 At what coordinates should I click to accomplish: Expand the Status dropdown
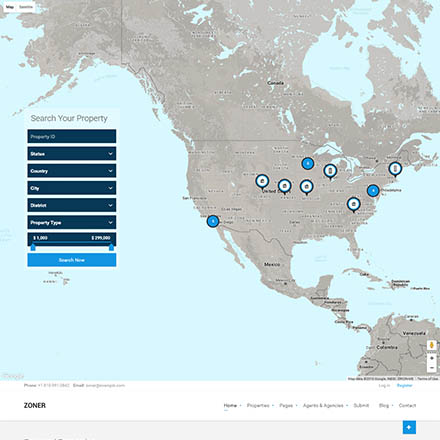click(72, 154)
